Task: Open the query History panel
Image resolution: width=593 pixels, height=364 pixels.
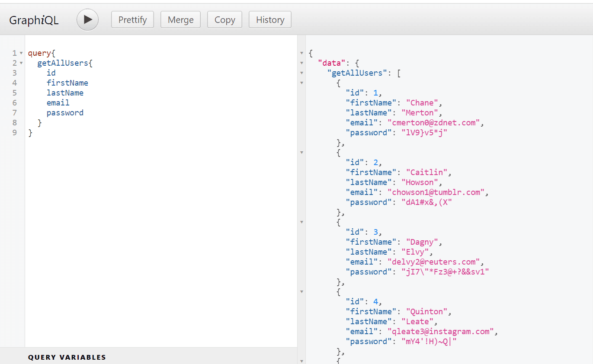Action: pyautogui.click(x=270, y=19)
